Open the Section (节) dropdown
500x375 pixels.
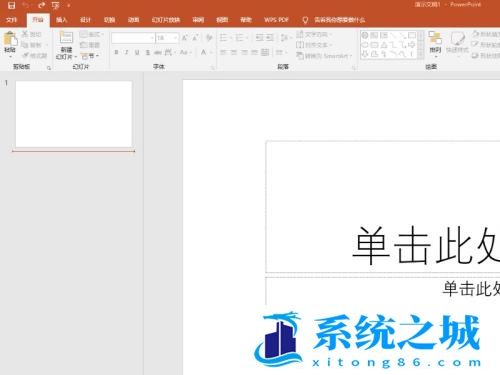[90, 56]
